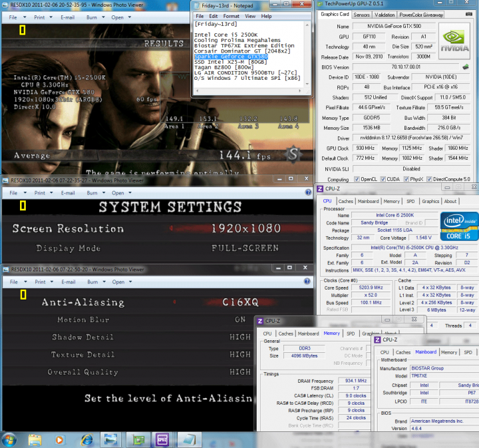Screen dimensions: 479x448
Task: Click the GPU-Z title bar icon
Action: coord(320,4)
